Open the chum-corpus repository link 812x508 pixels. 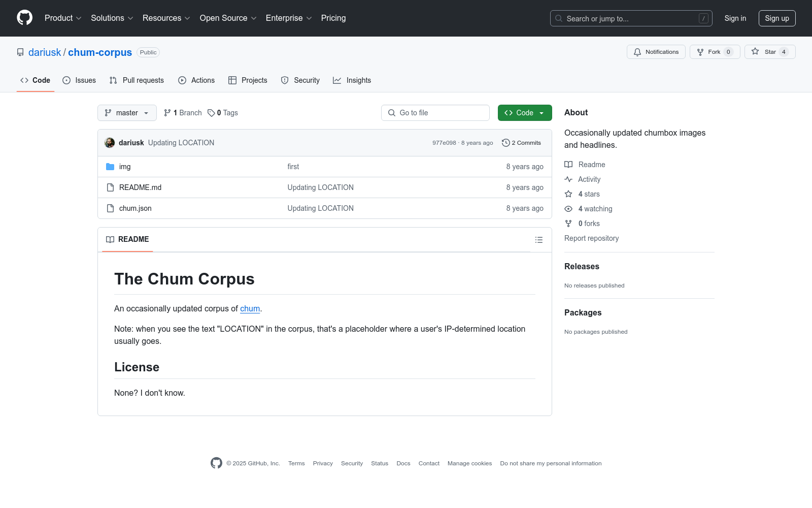[x=100, y=52]
